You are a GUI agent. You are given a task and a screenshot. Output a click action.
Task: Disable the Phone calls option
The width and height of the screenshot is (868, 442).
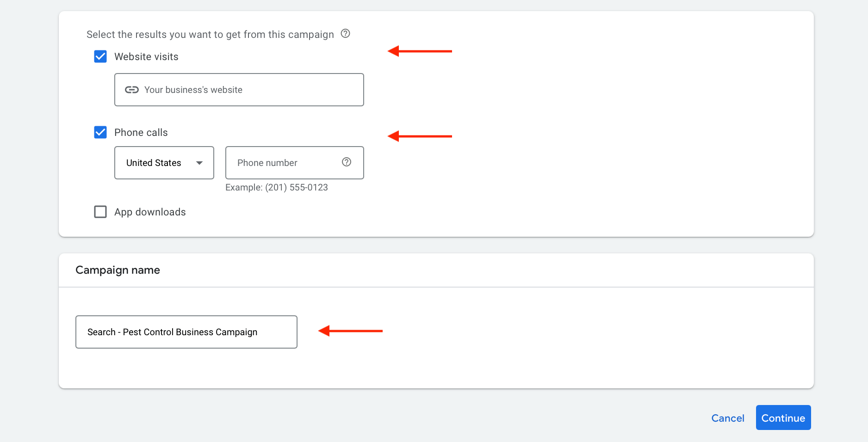[x=100, y=132]
